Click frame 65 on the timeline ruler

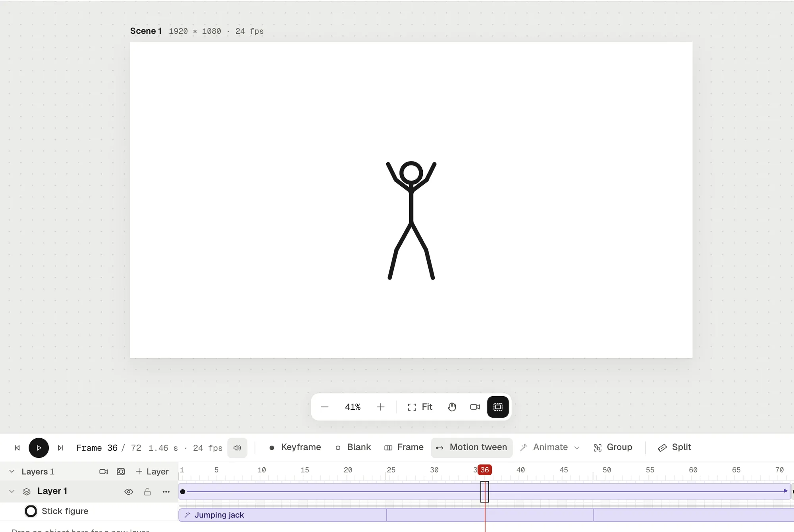tap(736, 470)
